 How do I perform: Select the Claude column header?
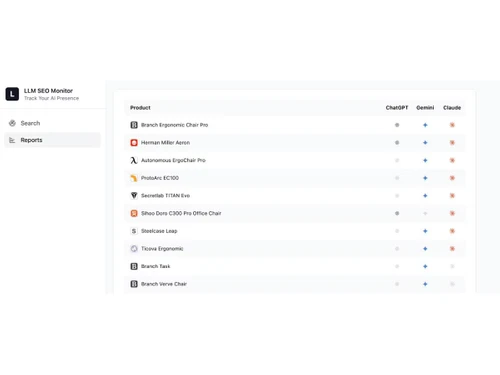coord(452,108)
